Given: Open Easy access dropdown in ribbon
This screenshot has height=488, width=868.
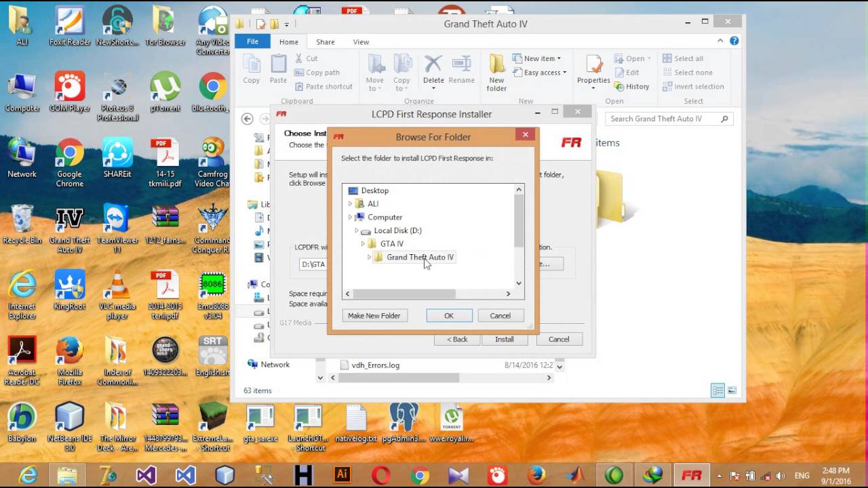Looking at the screenshot, I should pos(540,73).
